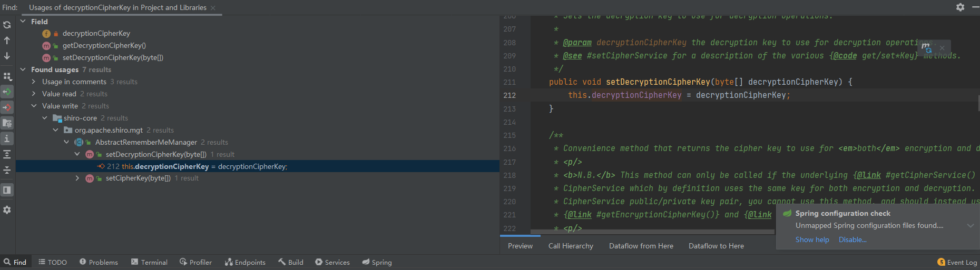The width and height of the screenshot is (980, 270).
Task: Select getDecryptionCipherKey() method entry
Action: pyautogui.click(x=104, y=45)
